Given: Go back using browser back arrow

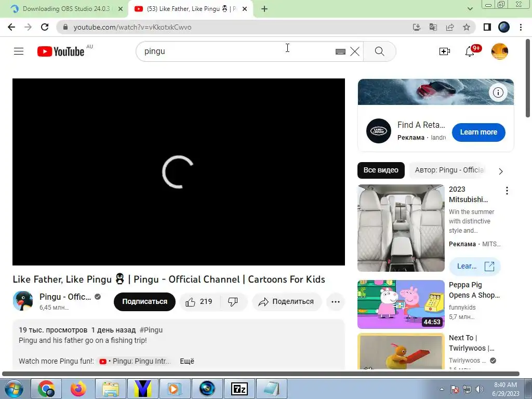Looking at the screenshot, I should pos(11,27).
